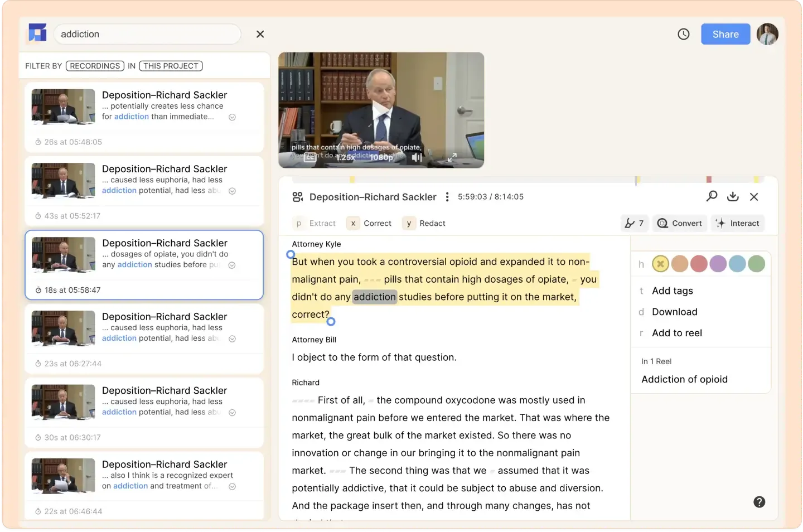Expand the 06:27:44 result chevron
Screen dimensions: 803x532
point(233,338)
